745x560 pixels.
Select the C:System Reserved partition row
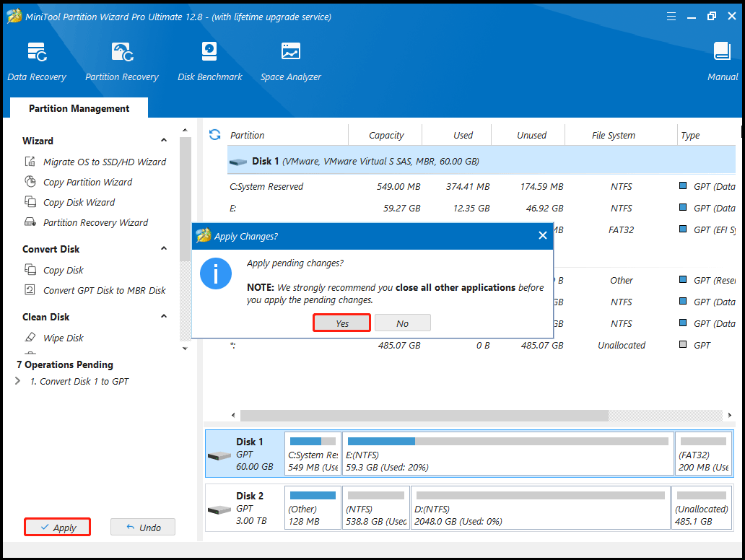[482, 187]
